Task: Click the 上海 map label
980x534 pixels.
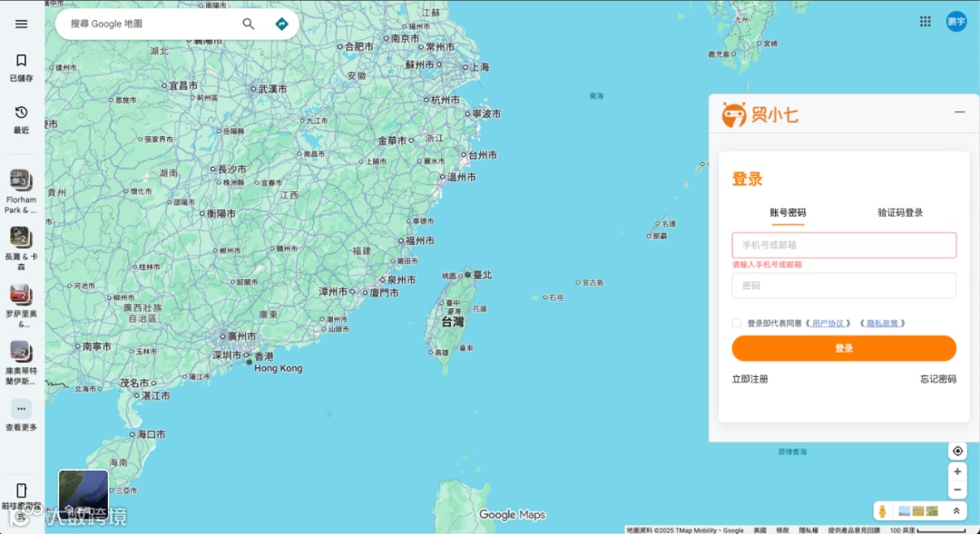Action: click(x=479, y=67)
